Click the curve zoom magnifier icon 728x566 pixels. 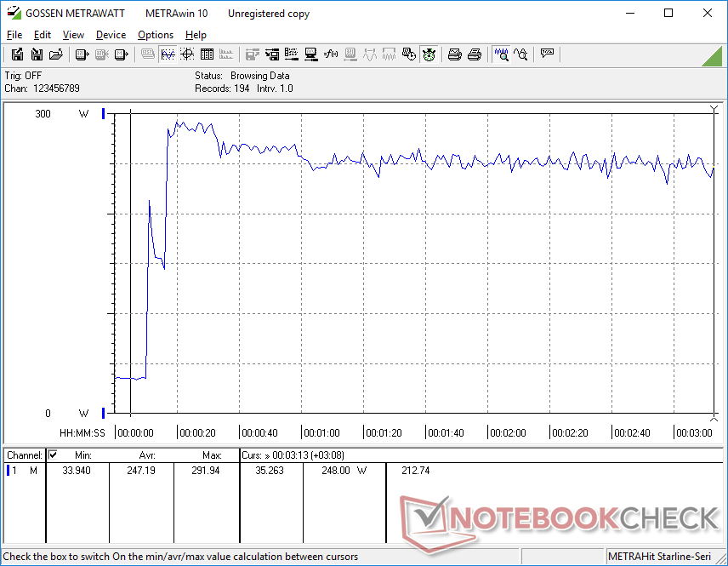coord(520,54)
